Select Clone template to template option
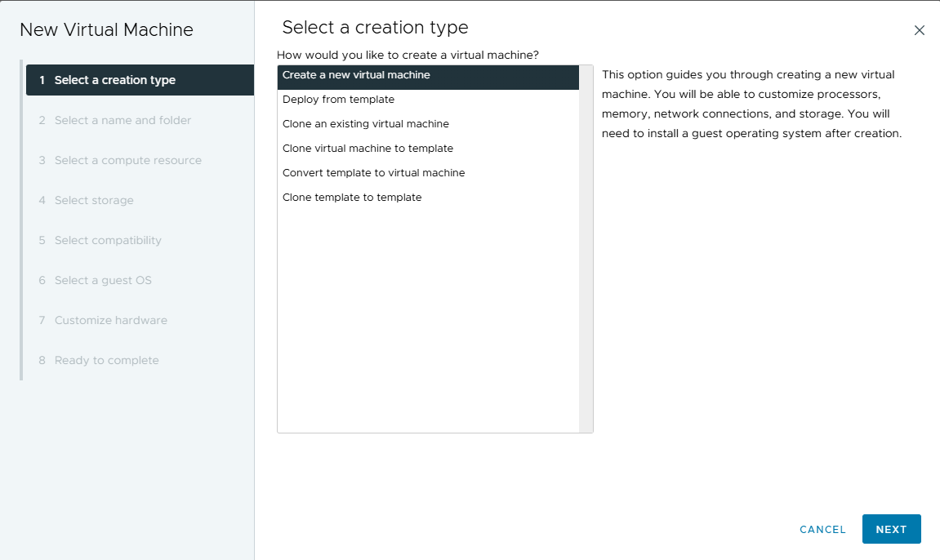Viewport: 940px width, 560px height. tap(352, 198)
